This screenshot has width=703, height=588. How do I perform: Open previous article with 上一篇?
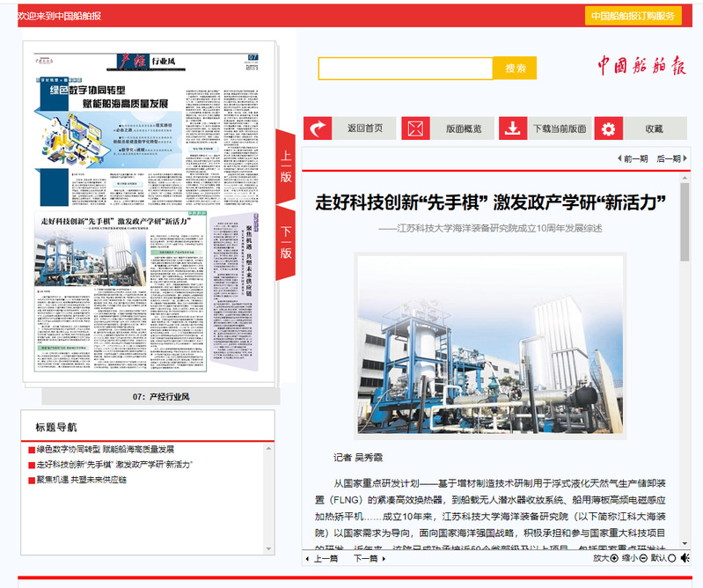pyautogui.click(x=321, y=558)
